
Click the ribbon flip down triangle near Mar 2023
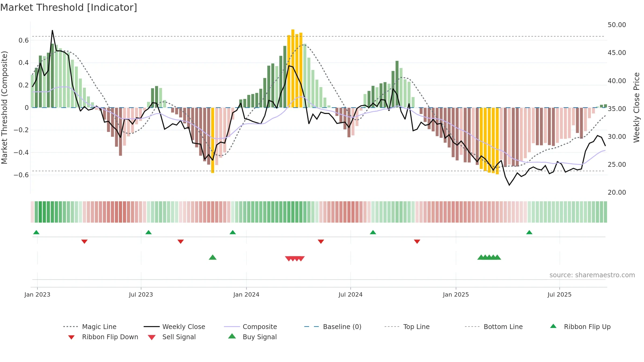84,242
